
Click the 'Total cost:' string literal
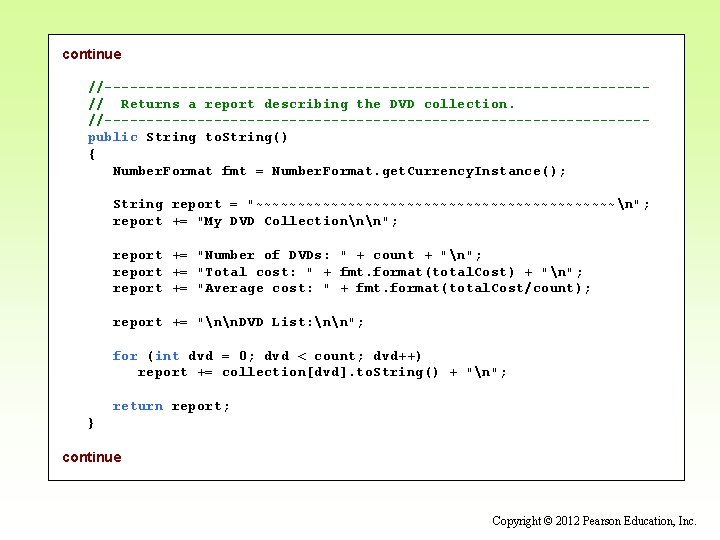(255, 272)
